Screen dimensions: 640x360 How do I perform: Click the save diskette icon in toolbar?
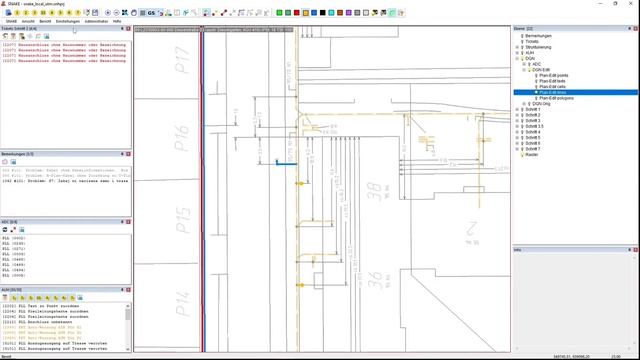95,13
